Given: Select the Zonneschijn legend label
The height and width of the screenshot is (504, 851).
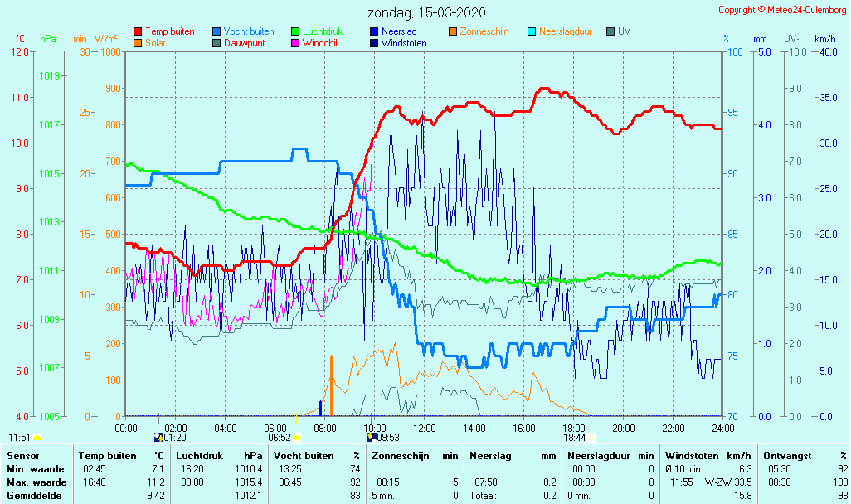Looking at the screenshot, I should pyautogui.click(x=484, y=31).
